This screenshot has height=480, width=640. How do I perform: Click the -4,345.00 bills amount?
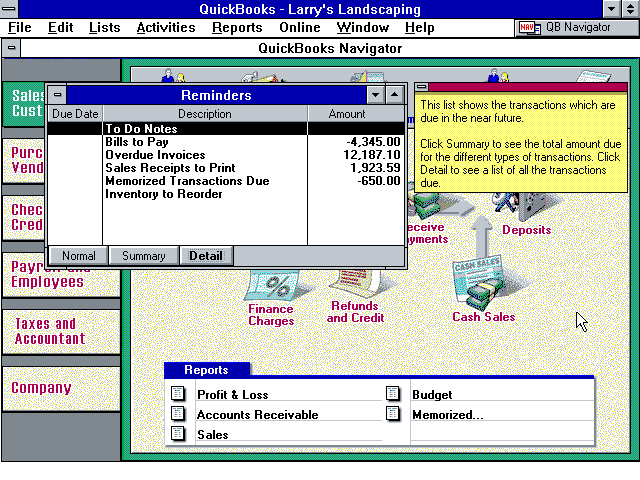(373, 142)
